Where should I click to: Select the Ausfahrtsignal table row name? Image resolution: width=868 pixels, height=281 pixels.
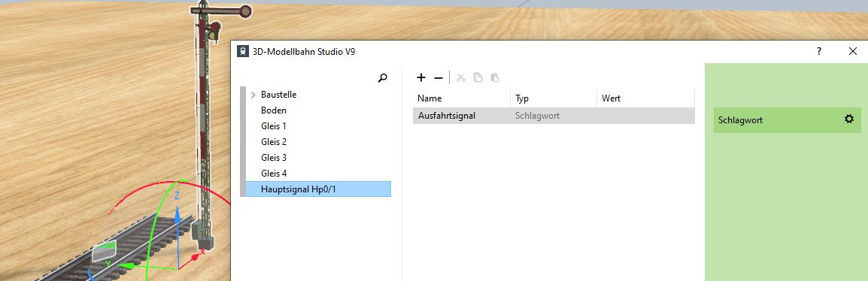tap(446, 116)
